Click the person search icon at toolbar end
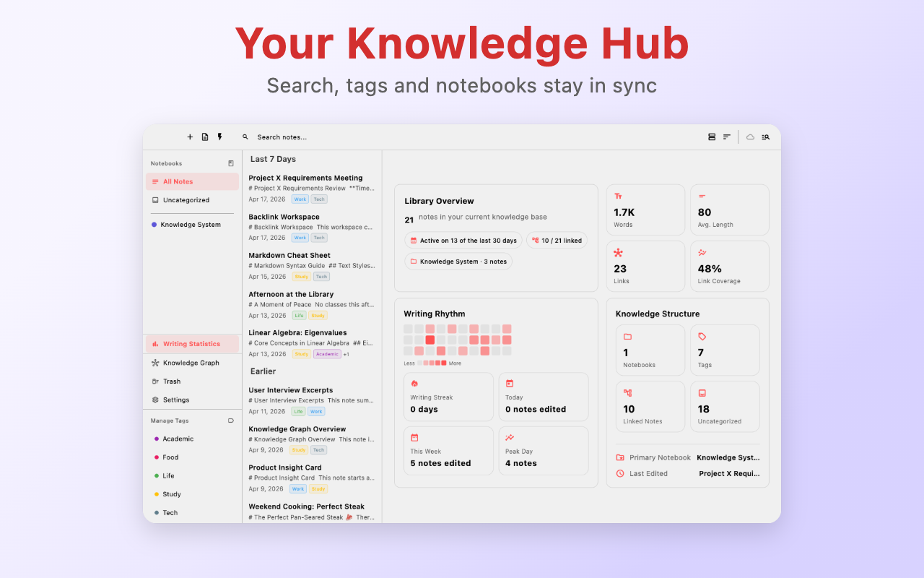 pos(766,137)
